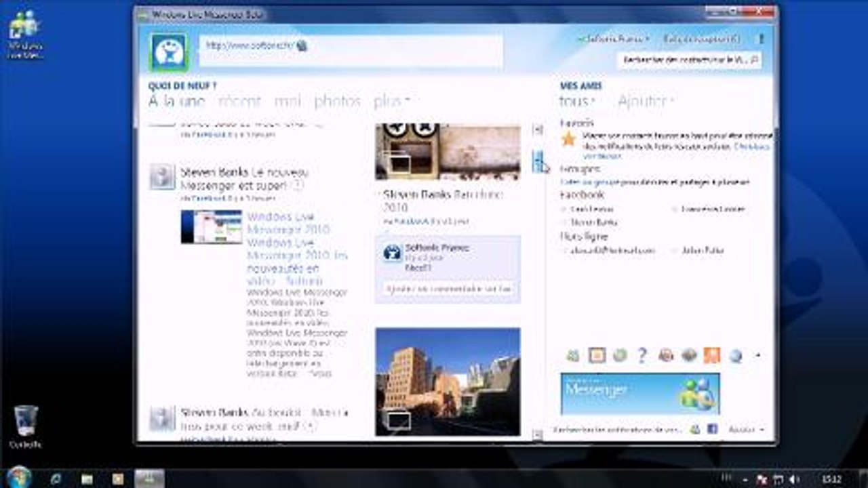Viewport: 868px width, 488px height.
Task: Click Steven Banks avatar beside 'Le nouveau Messenger' post
Action: (x=163, y=176)
